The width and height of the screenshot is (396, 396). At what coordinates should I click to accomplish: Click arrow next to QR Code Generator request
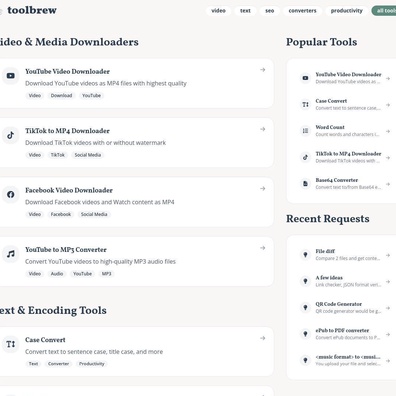pyautogui.click(x=388, y=308)
